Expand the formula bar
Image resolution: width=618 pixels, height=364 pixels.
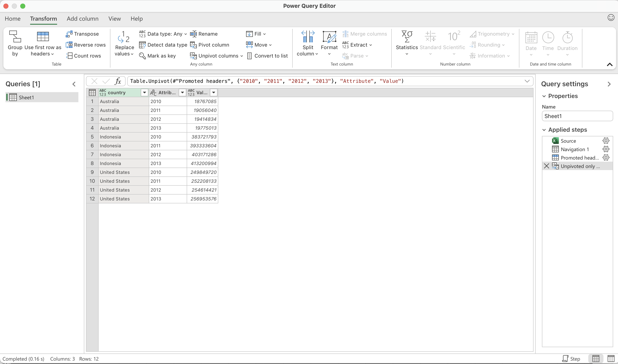pyautogui.click(x=527, y=81)
